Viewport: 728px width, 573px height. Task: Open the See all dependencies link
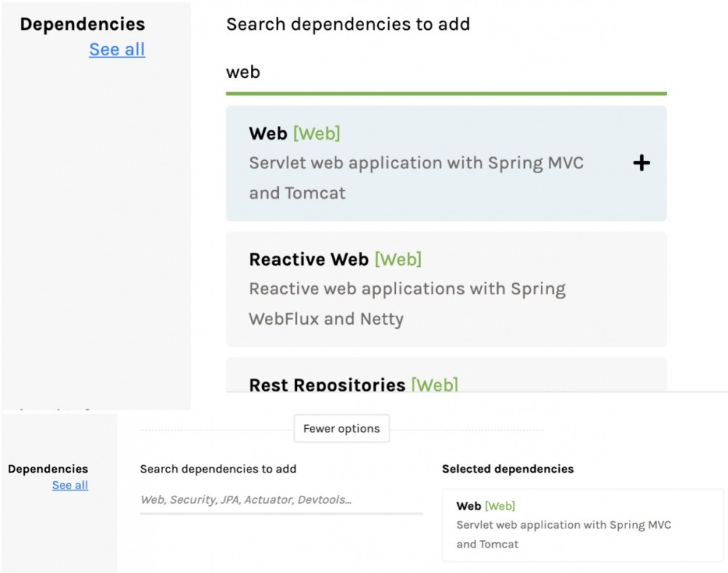point(116,50)
